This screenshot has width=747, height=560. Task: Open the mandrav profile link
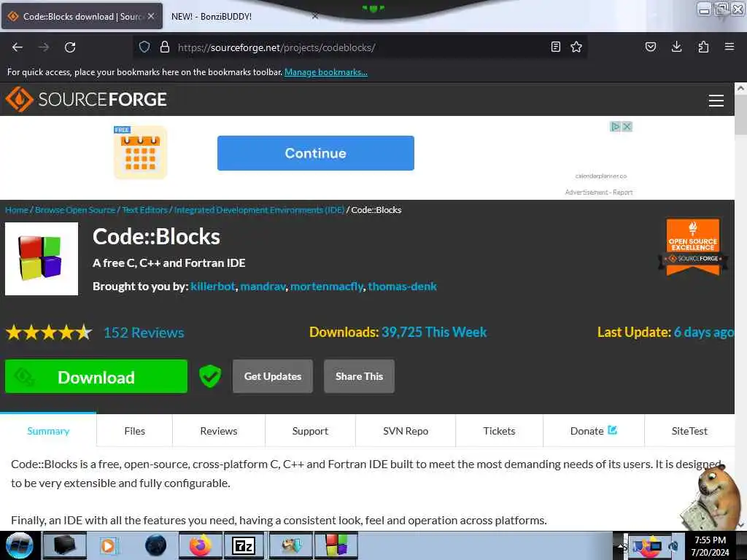tap(263, 286)
